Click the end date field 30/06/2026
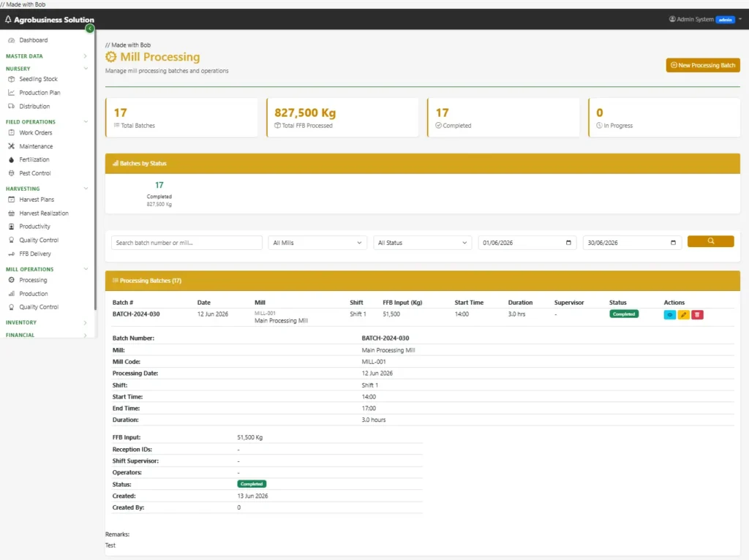749x560 pixels. [x=632, y=243]
